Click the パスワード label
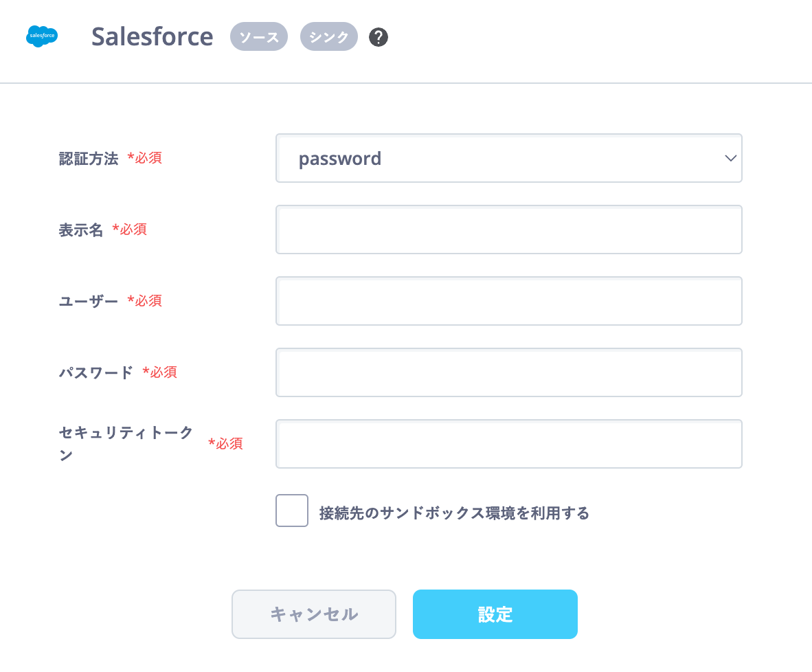Image resolution: width=812 pixels, height=672 pixels. (x=95, y=372)
